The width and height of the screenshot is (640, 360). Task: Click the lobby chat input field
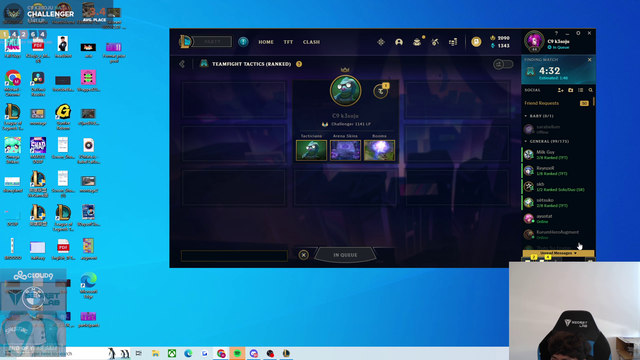click(x=234, y=256)
